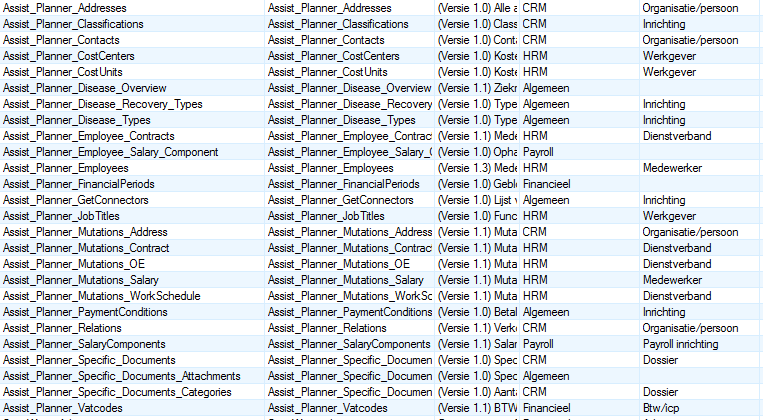Screen dimensions: 763x420
Task: Click Werkgever in the Assist_Planner_CostUnits row
Action: (x=669, y=73)
